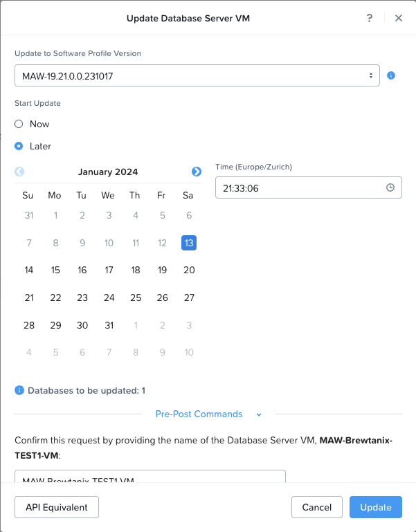416x532 pixels.
Task: Go to previous month in calendar
Action: point(19,172)
